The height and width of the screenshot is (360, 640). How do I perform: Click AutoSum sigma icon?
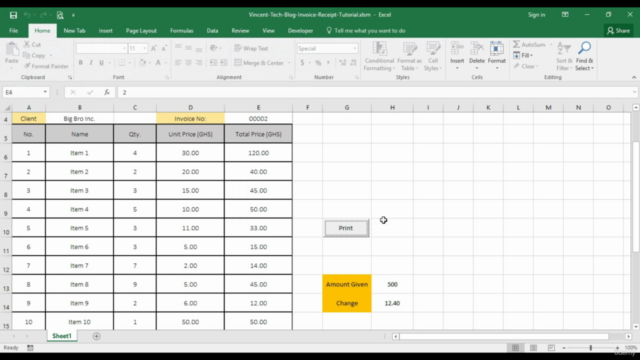point(517,44)
